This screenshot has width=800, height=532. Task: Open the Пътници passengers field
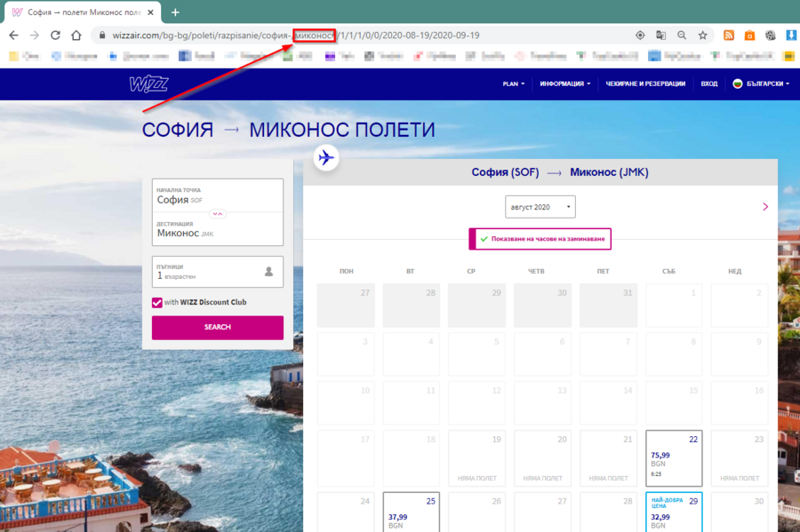click(218, 272)
